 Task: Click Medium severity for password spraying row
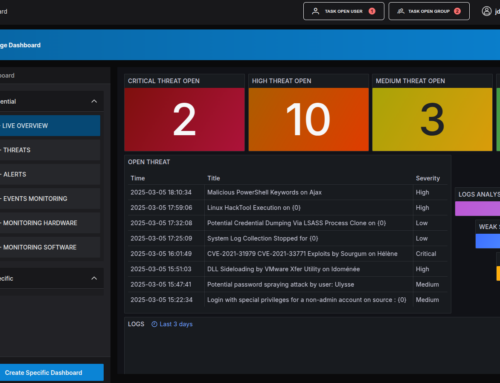pos(427,284)
